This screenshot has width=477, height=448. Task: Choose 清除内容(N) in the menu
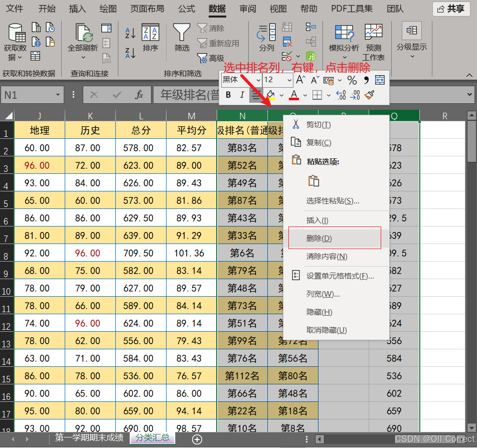tap(336, 257)
